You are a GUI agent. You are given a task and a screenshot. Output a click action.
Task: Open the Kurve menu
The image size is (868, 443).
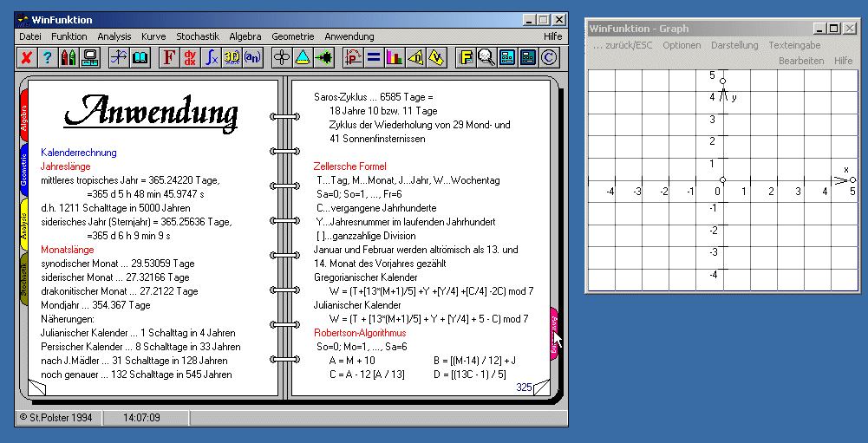point(153,36)
